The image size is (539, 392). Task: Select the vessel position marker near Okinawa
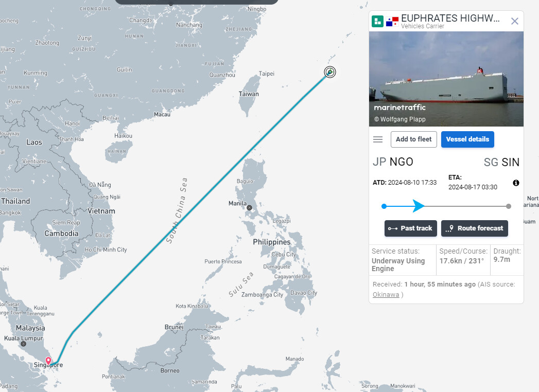click(x=330, y=72)
